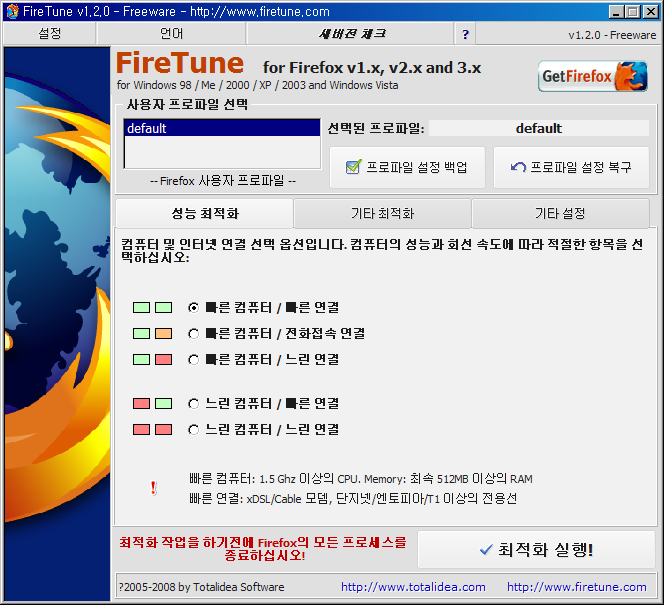
Task: Click the 빠른 연결 xDSL/Cable note
Action: (x=353, y=499)
